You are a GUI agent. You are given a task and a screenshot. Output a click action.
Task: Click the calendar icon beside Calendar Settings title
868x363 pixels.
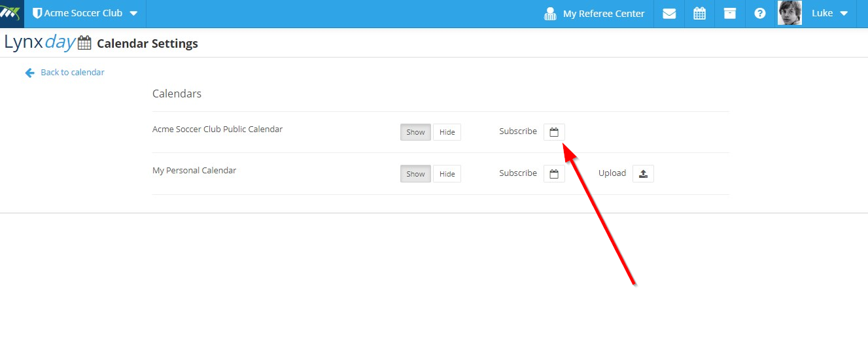(x=84, y=43)
